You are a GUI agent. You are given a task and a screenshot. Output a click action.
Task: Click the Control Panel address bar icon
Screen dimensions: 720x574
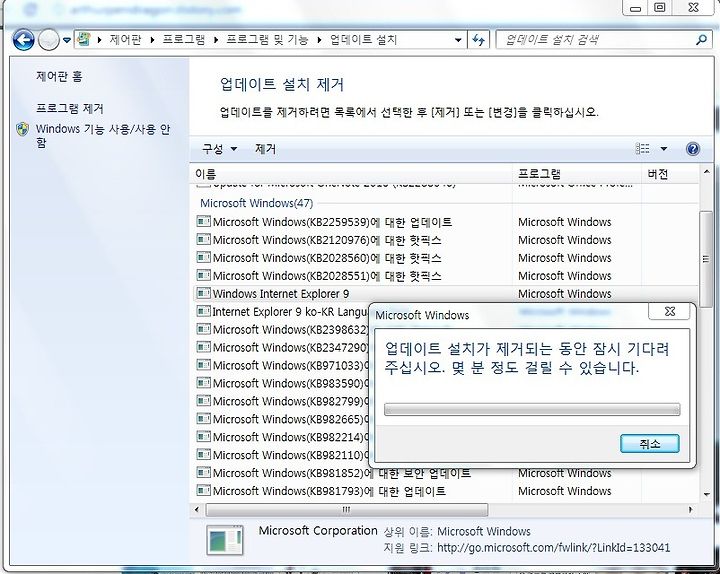click(84, 39)
